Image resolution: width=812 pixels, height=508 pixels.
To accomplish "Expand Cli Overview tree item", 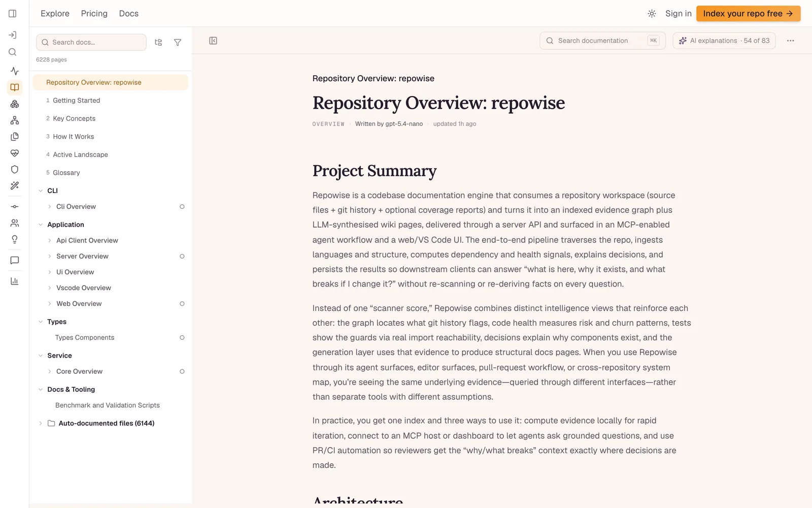I will (x=50, y=207).
